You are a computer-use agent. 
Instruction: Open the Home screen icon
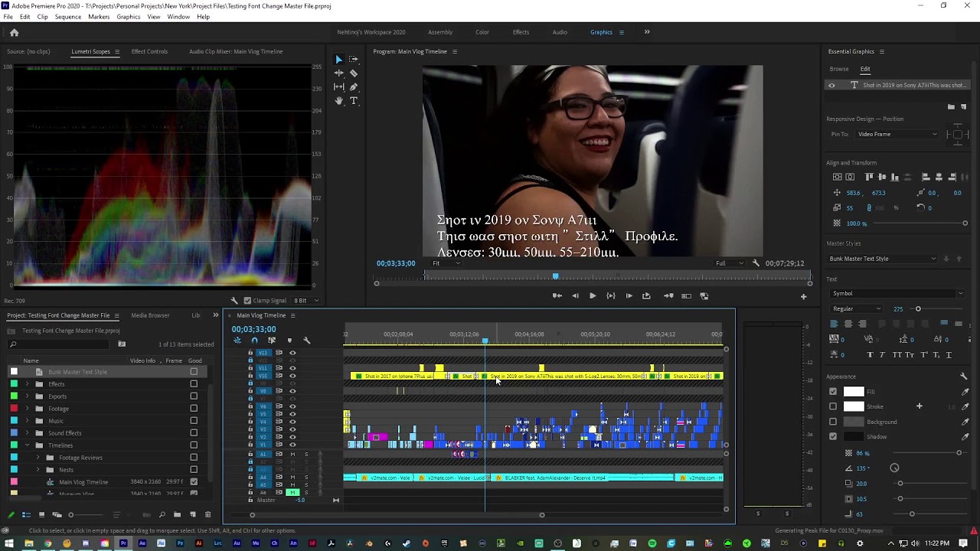14,32
